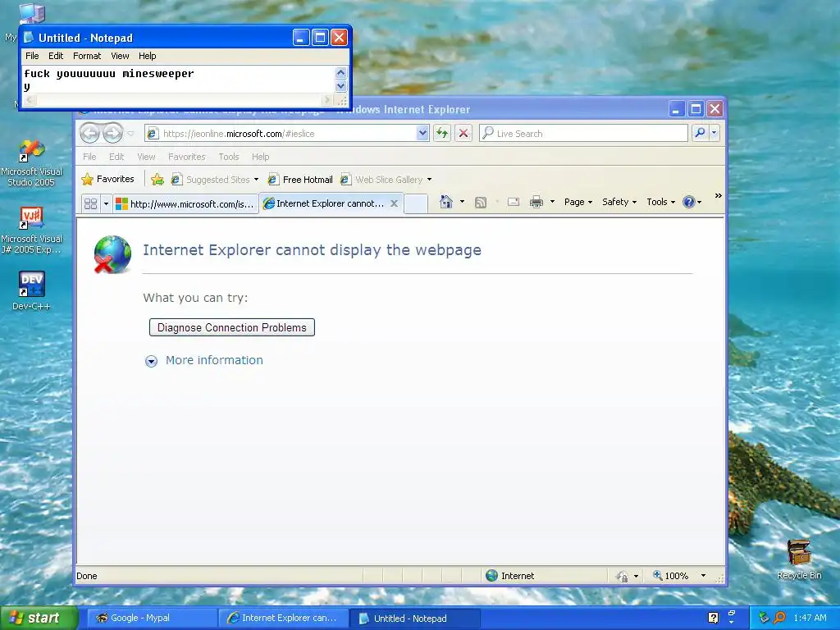Click the Favorites star button

(107, 179)
